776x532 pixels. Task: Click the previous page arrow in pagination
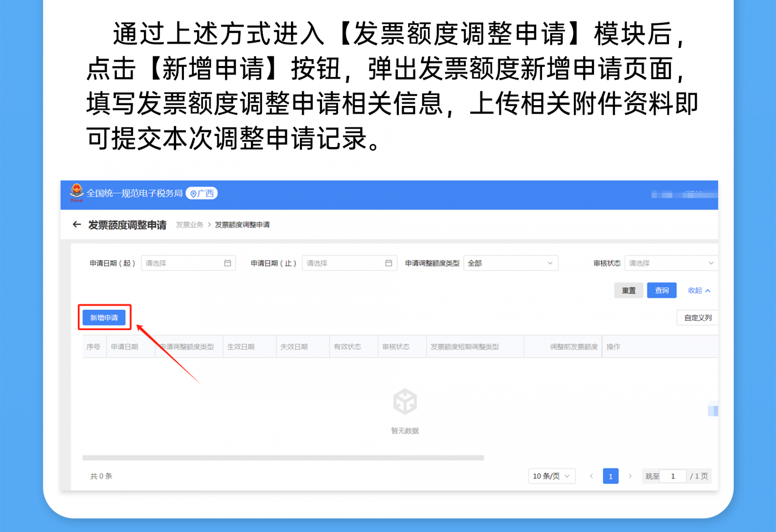coord(591,476)
